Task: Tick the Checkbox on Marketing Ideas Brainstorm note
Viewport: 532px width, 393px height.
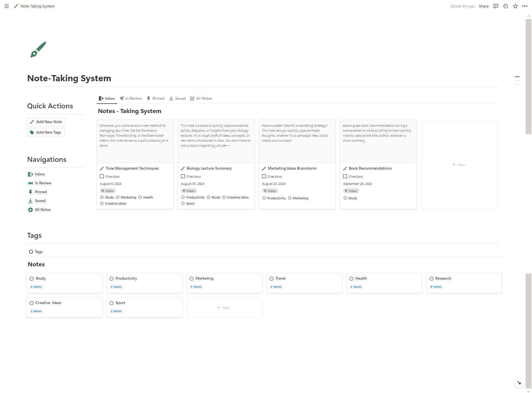Action: pos(264,176)
